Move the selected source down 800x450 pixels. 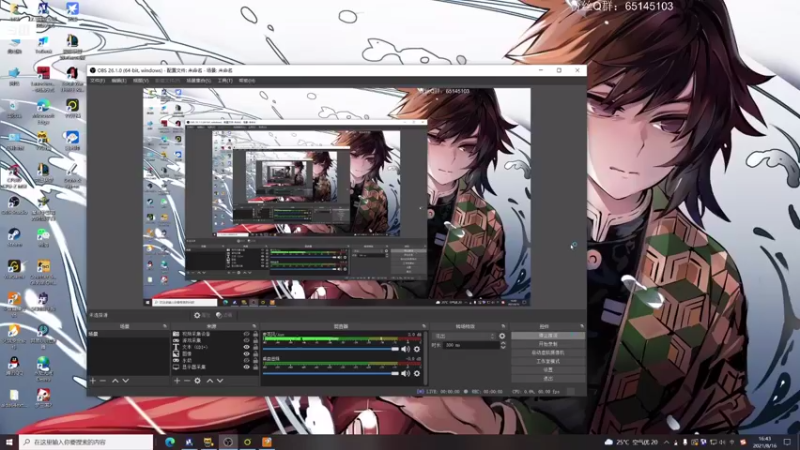coord(220,381)
